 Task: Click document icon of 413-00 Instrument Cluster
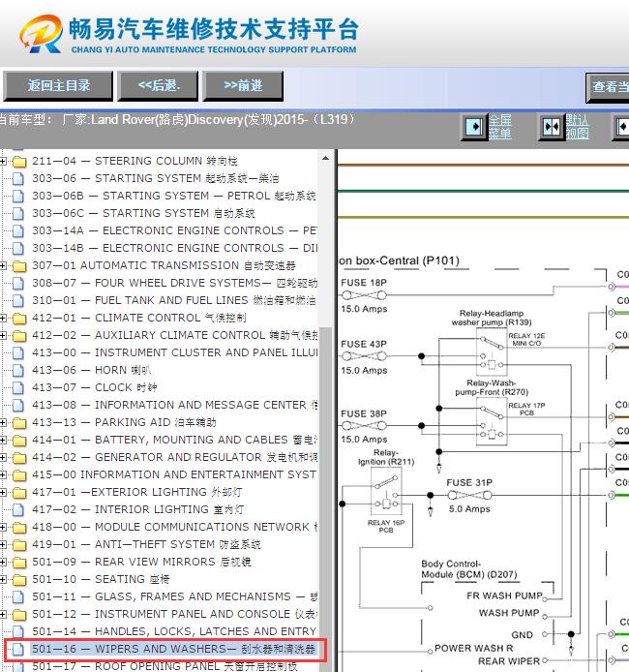tap(18, 353)
